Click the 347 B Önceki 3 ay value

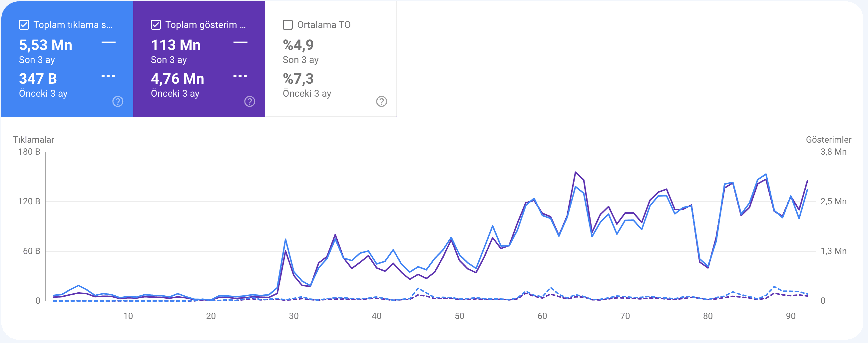(38, 79)
